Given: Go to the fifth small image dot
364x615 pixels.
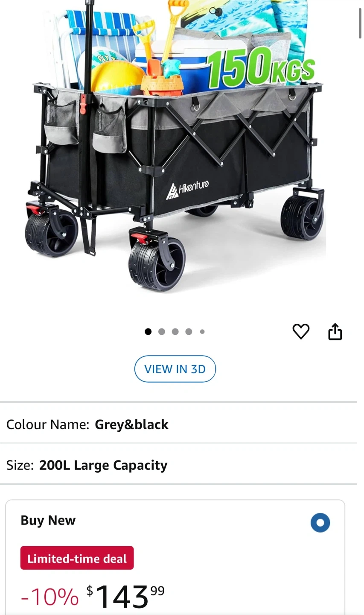Looking at the screenshot, I should tap(202, 331).
